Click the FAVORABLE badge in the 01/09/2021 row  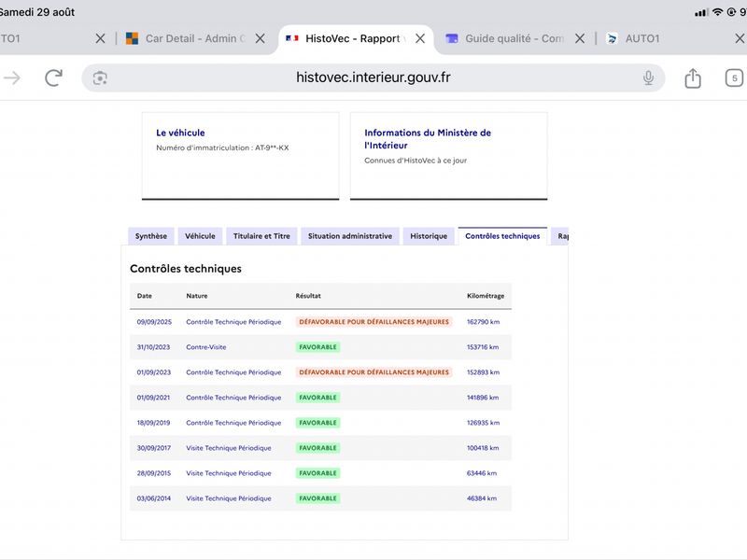click(317, 398)
